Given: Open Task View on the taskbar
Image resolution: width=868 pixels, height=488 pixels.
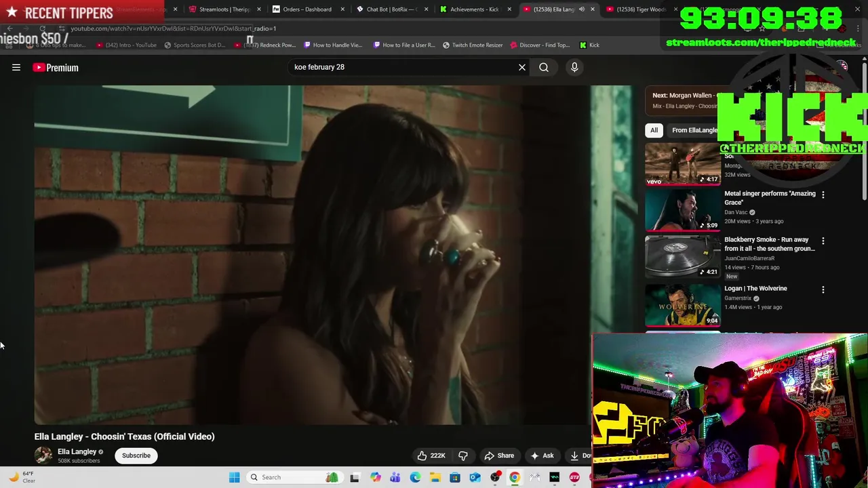Looking at the screenshot, I should click(354, 477).
